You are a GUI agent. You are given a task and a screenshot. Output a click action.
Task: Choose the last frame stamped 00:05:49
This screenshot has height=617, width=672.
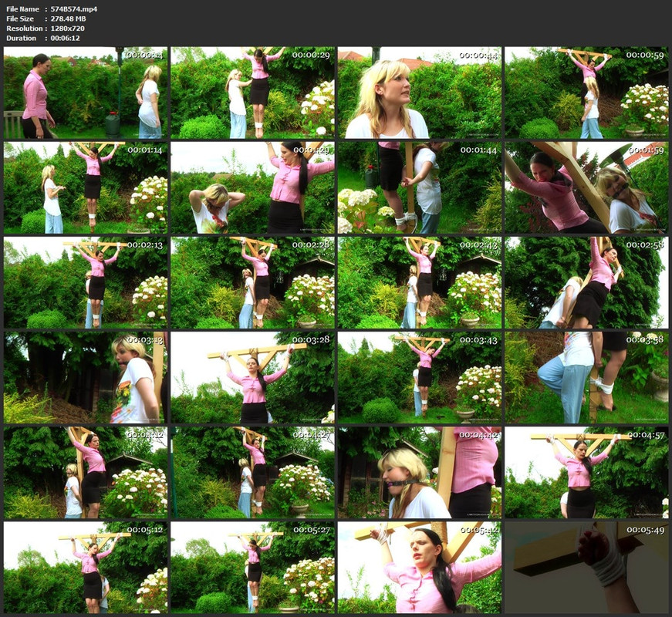pos(586,568)
